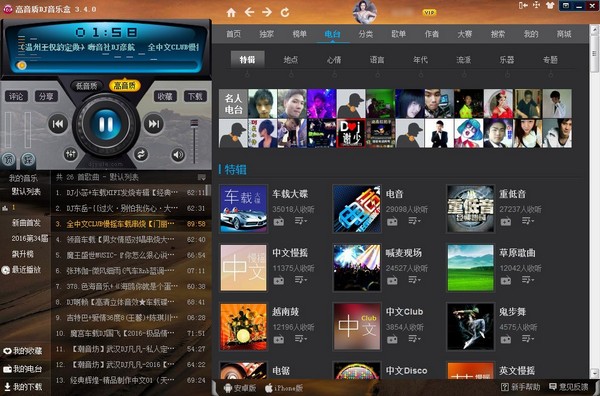
Task: Click the 收藏 favorite button
Action: point(165,96)
